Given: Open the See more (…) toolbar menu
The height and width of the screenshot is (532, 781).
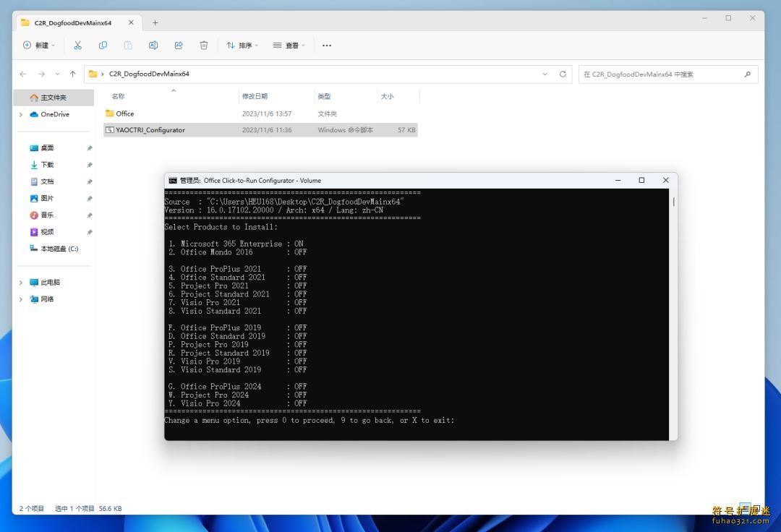Looking at the screenshot, I should tap(327, 45).
